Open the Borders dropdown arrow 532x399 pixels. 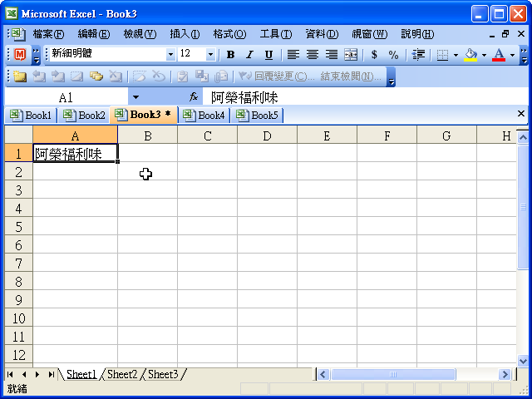click(x=456, y=55)
